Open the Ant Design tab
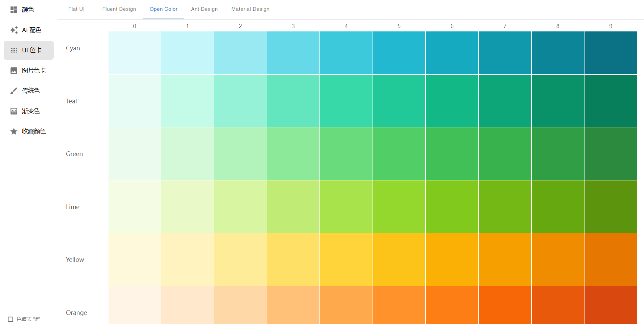The height and width of the screenshot is (324, 644). (x=205, y=9)
